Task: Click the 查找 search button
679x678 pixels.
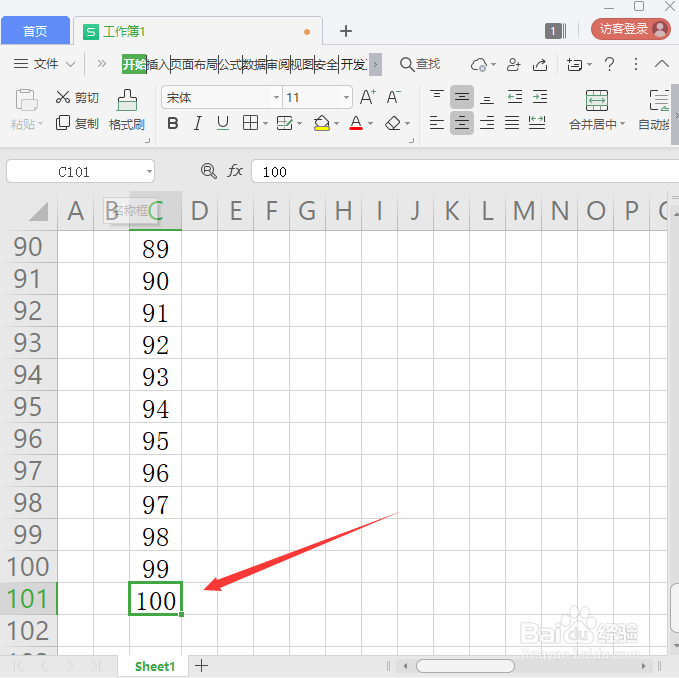Action: pyautogui.click(x=420, y=64)
